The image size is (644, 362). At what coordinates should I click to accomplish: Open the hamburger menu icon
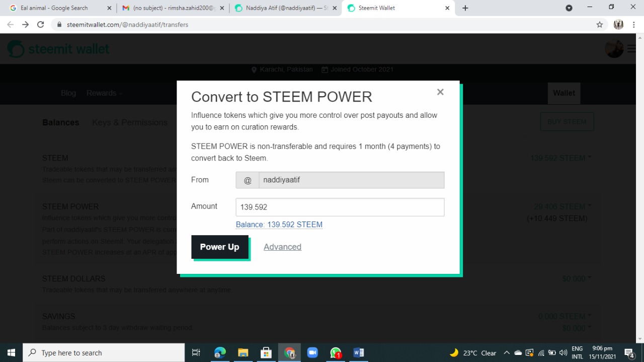pos(632,49)
